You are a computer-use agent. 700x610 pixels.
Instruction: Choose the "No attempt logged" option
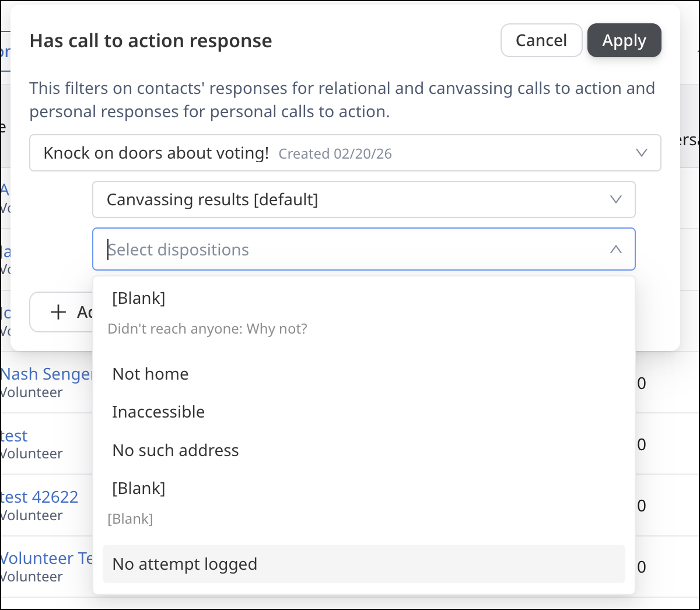185,564
